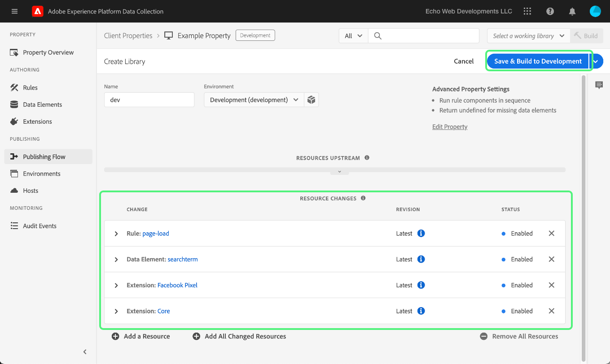Open the user profile avatar
Screen dimensions: 610x364
[595, 11]
